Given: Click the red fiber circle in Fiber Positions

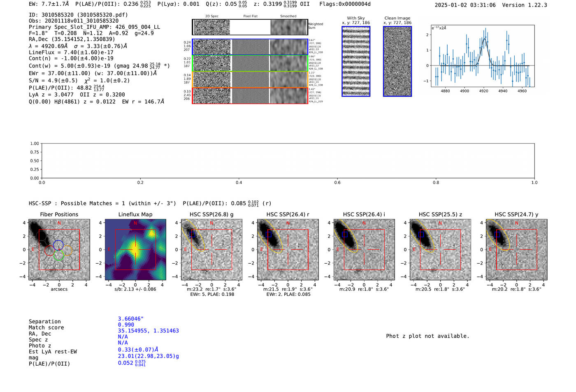Looking at the screenshot, I should pyautogui.click(x=49, y=251).
